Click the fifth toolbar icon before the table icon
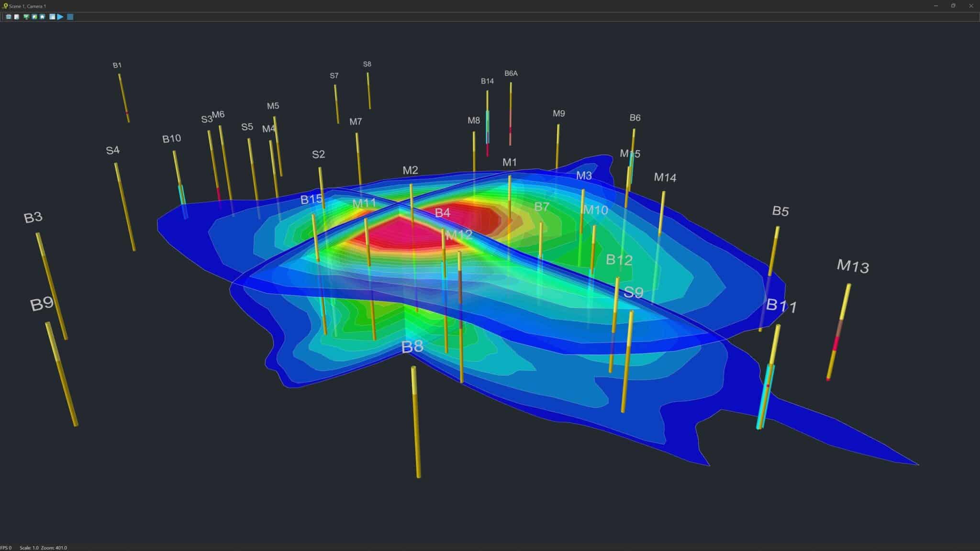Screen dimensions: 980x551 click(43, 17)
